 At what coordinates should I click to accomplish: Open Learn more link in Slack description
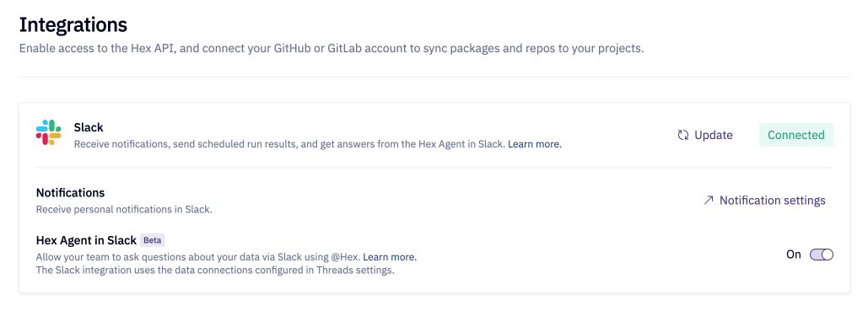[535, 144]
